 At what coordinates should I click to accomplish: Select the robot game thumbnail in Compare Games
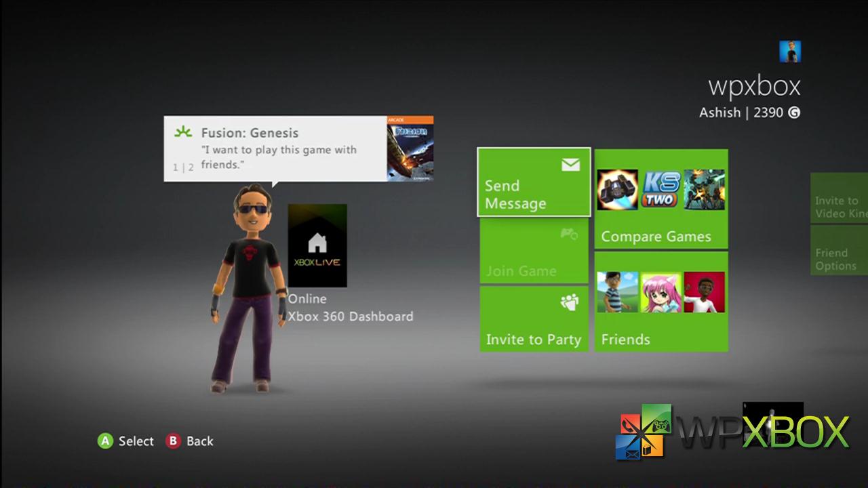click(x=705, y=190)
